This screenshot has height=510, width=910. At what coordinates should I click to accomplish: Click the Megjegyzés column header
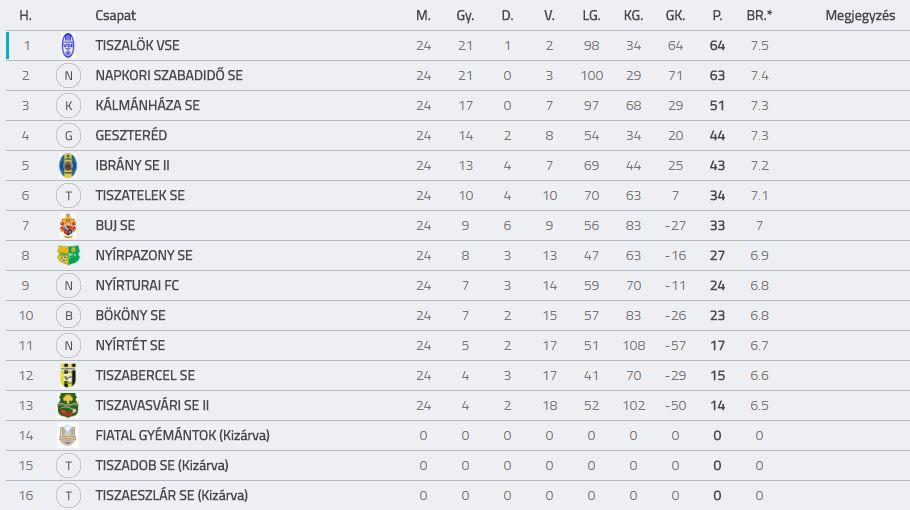coord(860,16)
